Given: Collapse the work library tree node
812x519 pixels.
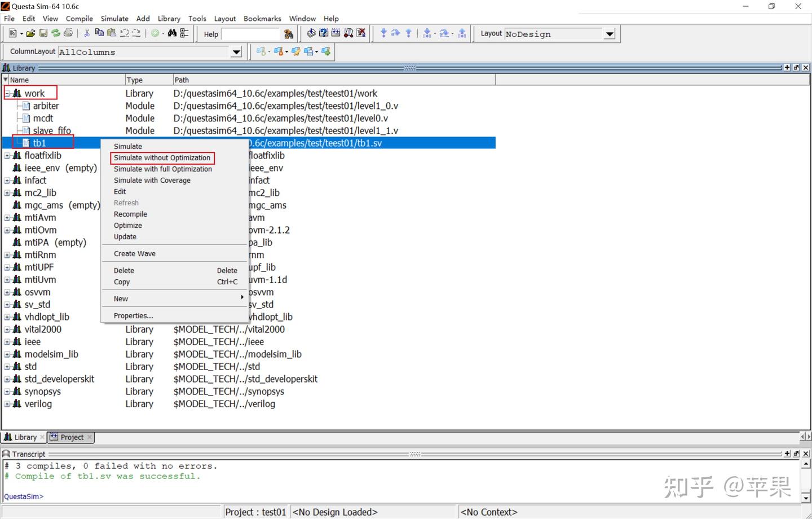Looking at the screenshot, I should [x=7, y=94].
